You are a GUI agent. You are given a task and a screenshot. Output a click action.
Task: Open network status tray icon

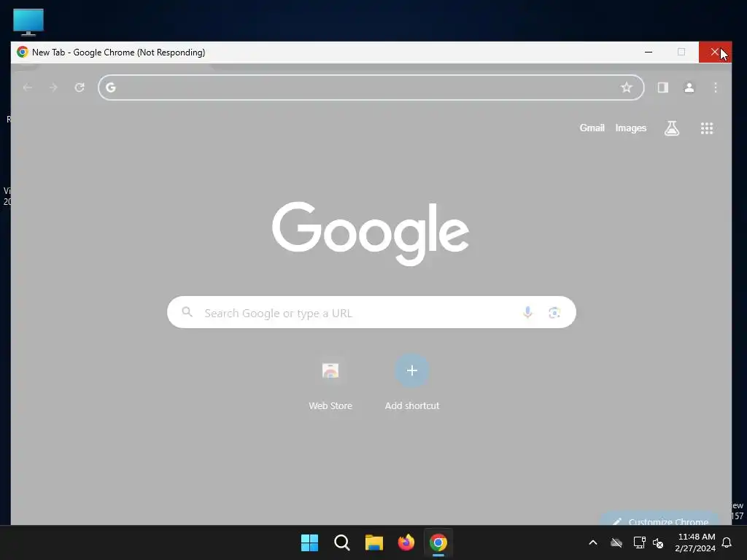point(639,542)
